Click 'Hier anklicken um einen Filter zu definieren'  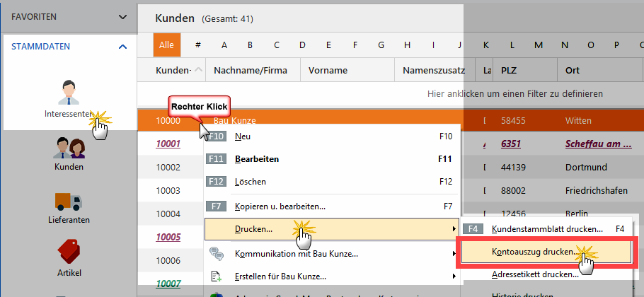click(x=515, y=93)
